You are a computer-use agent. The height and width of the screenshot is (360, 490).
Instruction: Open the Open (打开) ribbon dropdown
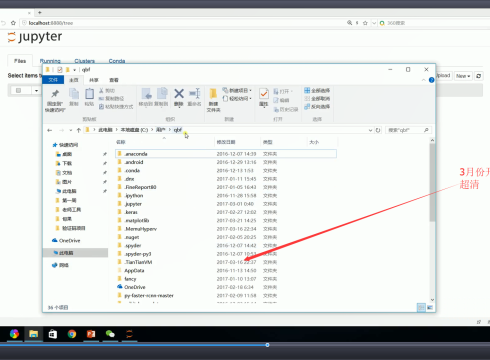pyautogui.click(x=283, y=91)
